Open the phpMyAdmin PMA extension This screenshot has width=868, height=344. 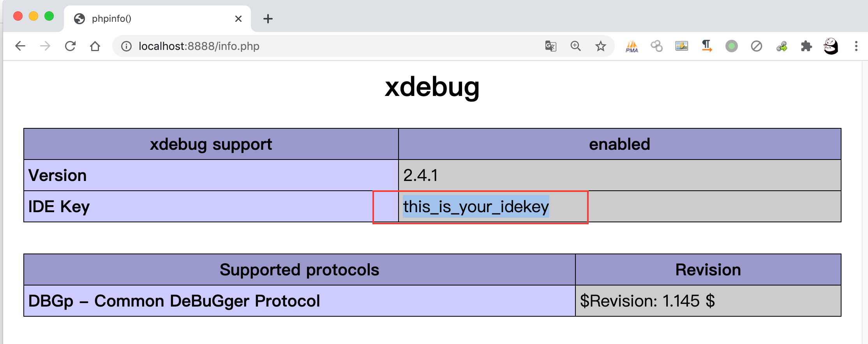point(632,46)
